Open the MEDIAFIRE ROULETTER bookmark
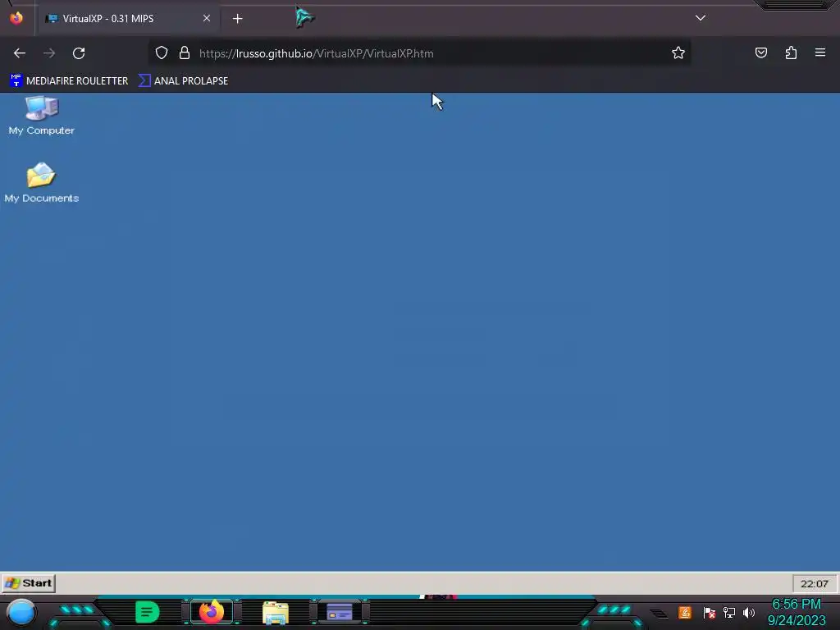840x630 pixels. (69, 81)
